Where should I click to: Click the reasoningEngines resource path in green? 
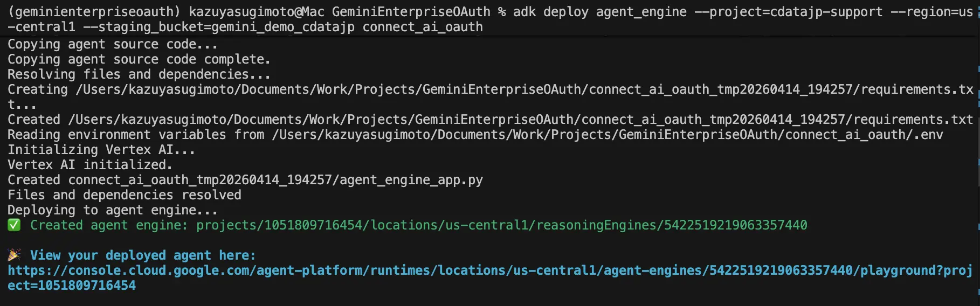tap(501, 225)
